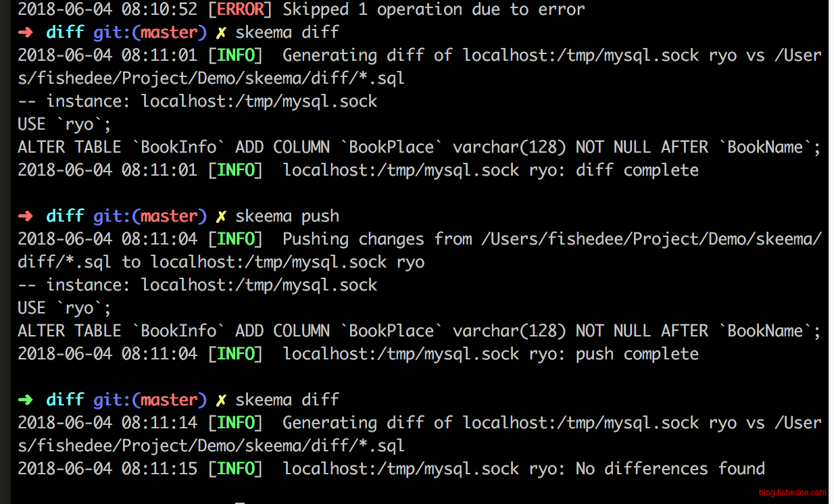Click the red prompt arrow on the topmost prompt
Viewport: 834px width, 504px height.
[x=25, y=32]
